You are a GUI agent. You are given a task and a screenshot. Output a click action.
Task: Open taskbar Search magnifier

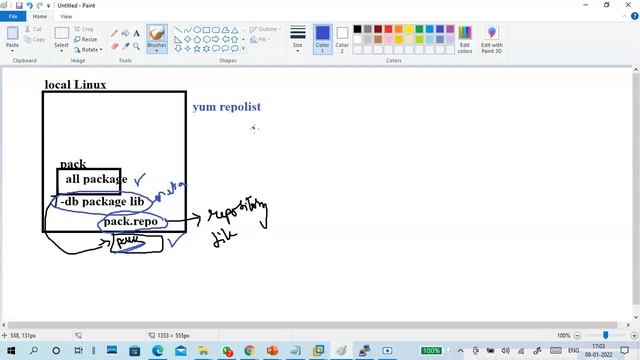pos(34,351)
